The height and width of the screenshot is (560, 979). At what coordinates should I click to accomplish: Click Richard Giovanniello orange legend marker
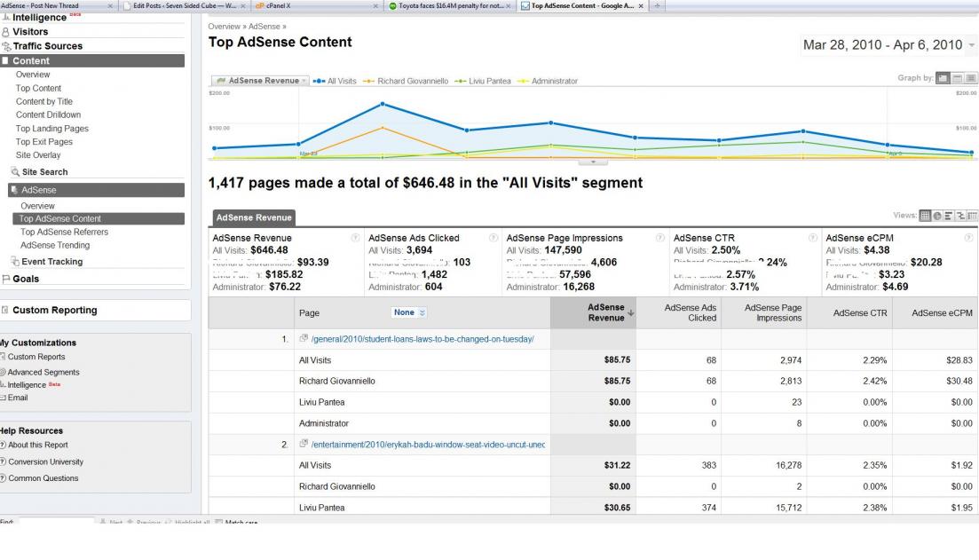(x=369, y=81)
